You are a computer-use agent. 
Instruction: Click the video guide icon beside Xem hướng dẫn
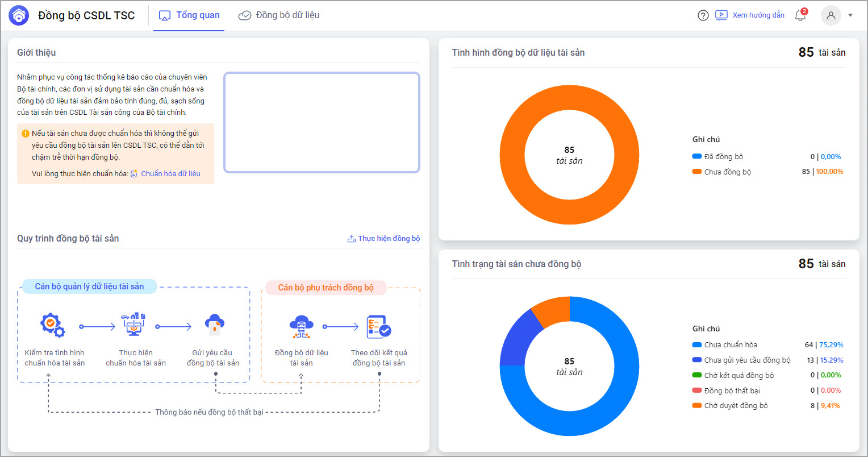(x=721, y=15)
